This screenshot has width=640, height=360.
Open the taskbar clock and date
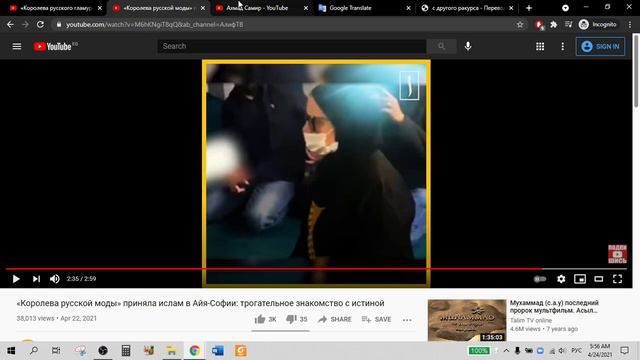600,351
